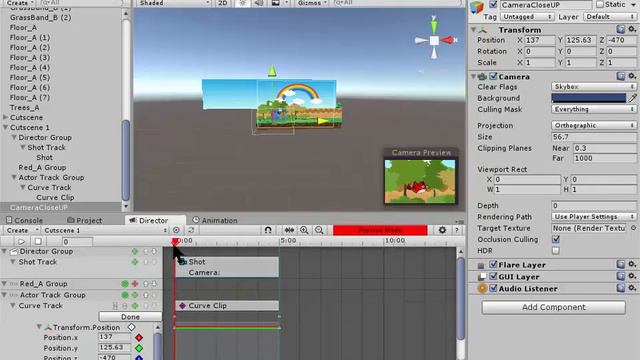Click the cutscene target circle icon
The width and height of the screenshot is (640, 360).
click(x=176, y=230)
